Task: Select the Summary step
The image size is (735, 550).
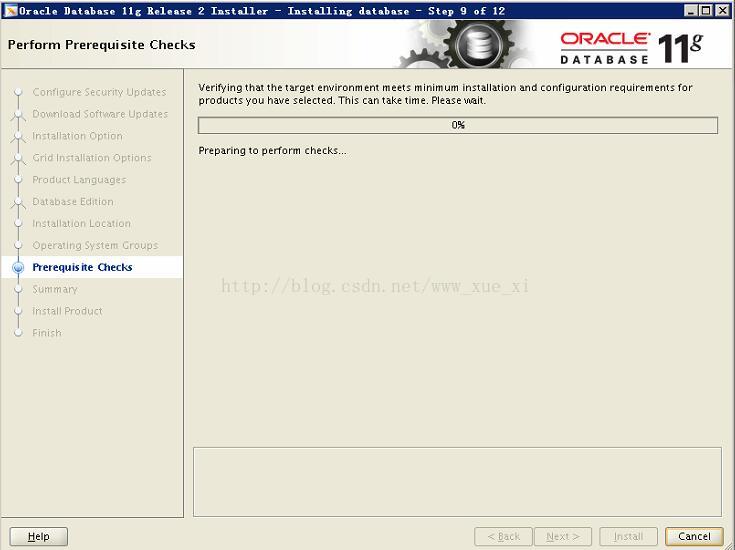Action: [55, 289]
